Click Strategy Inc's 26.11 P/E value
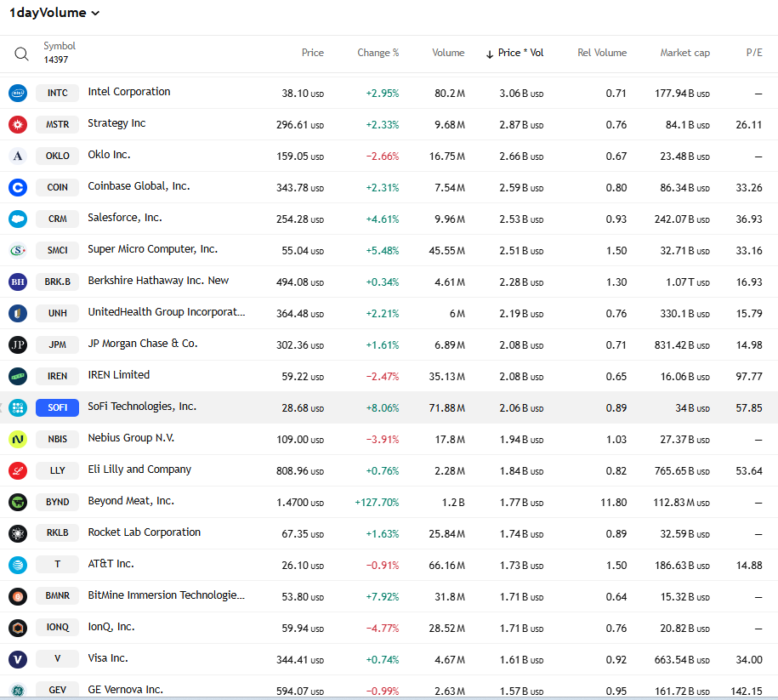This screenshot has height=700, width=778. [749, 125]
